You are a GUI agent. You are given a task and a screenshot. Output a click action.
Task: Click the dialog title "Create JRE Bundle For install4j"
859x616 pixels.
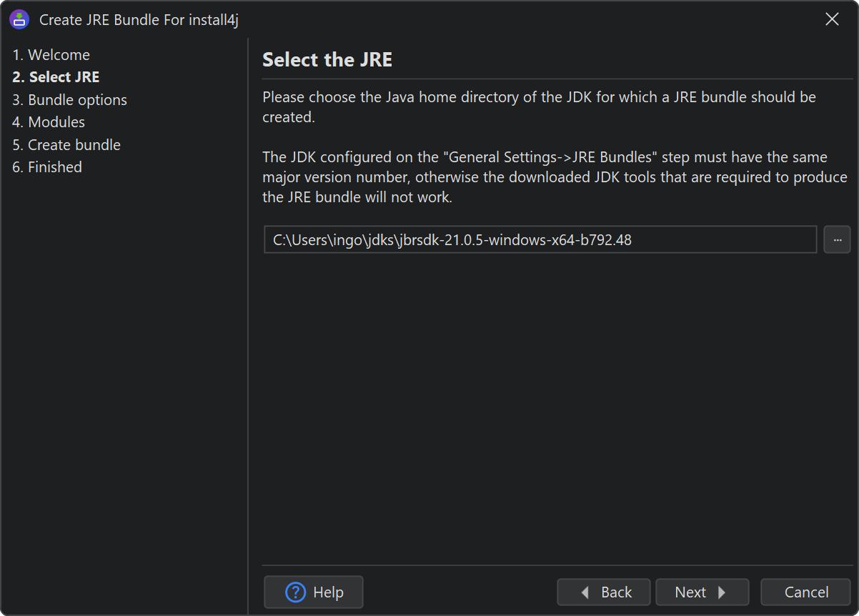pyautogui.click(x=139, y=20)
